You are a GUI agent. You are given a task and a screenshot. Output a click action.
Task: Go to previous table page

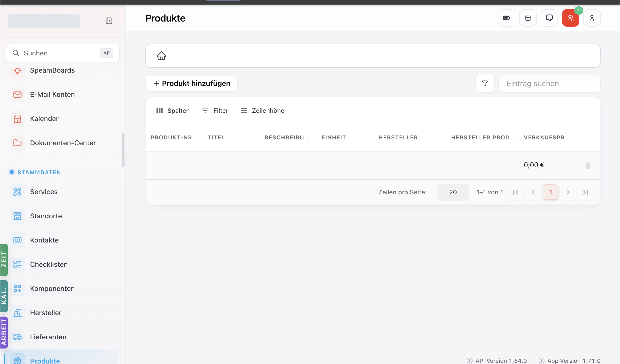click(x=533, y=192)
